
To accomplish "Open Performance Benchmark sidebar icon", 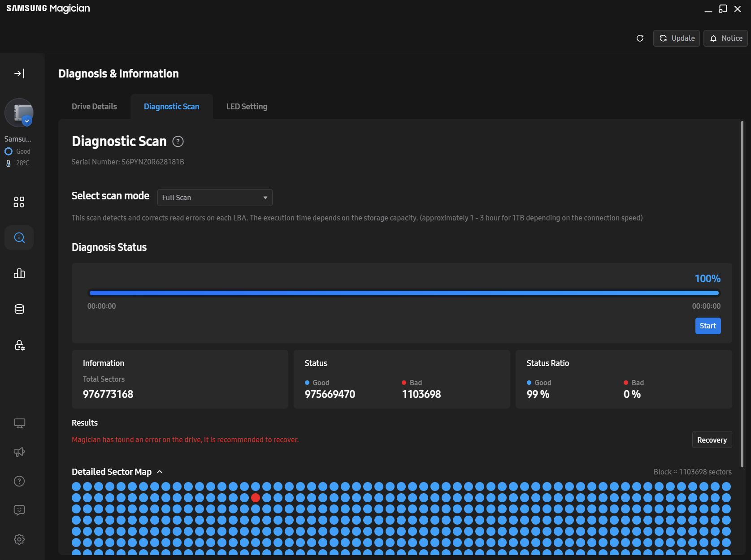I will 19,273.
